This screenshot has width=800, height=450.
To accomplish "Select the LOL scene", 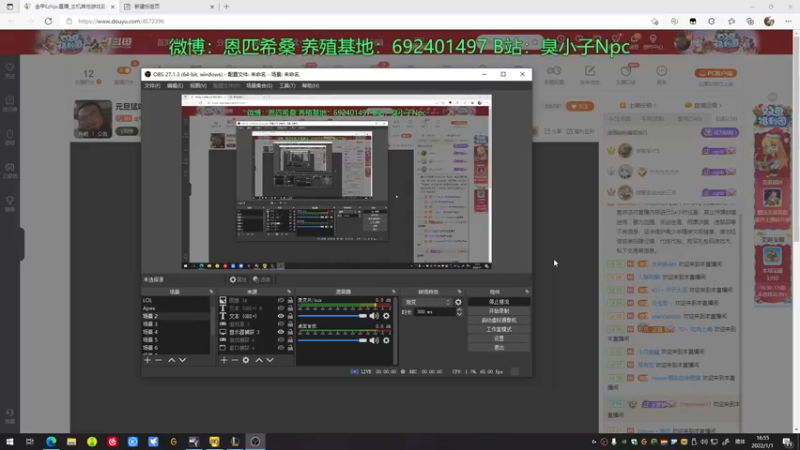I will click(x=176, y=301).
